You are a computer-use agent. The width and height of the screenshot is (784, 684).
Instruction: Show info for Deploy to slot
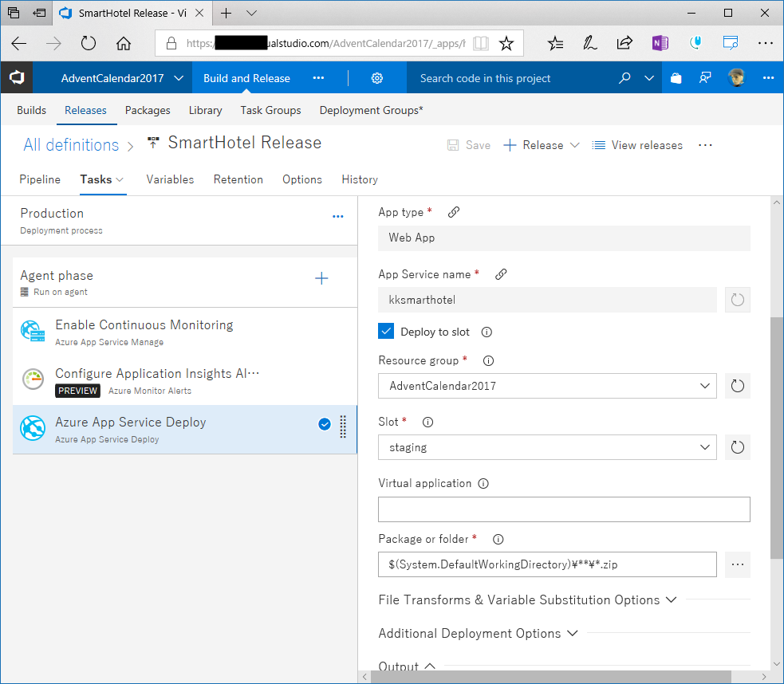(487, 332)
